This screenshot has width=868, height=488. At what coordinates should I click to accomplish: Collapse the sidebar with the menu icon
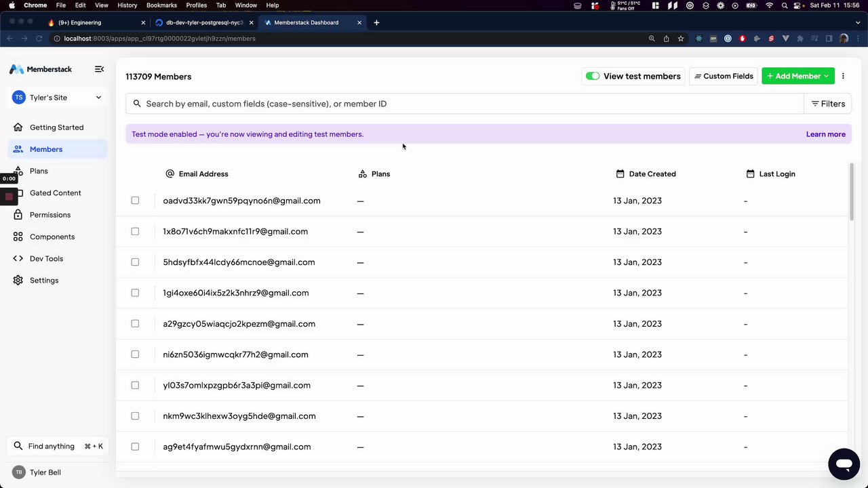point(99,69)
